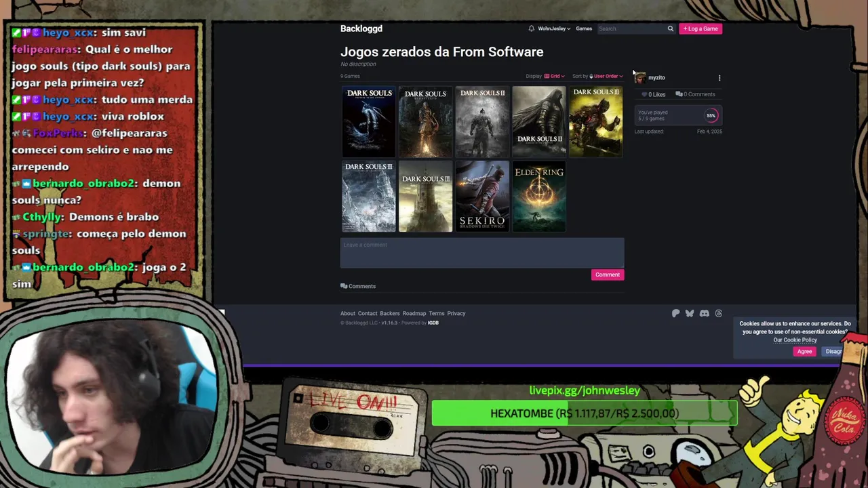
Task: Click the FoxPerks username in chat
Action: [58, 133]
